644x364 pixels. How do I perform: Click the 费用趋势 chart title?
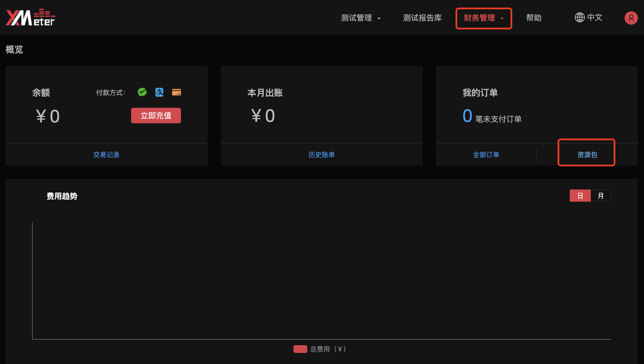pos(62,196)
